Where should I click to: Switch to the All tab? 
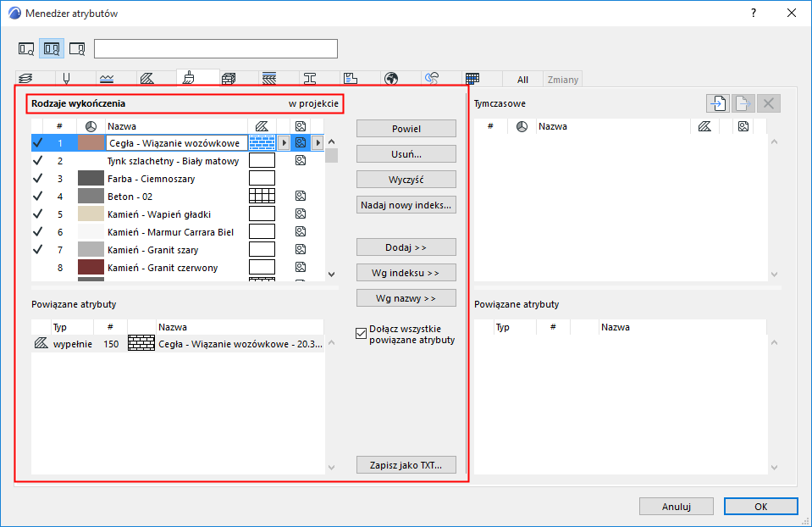tap(522, 80)
